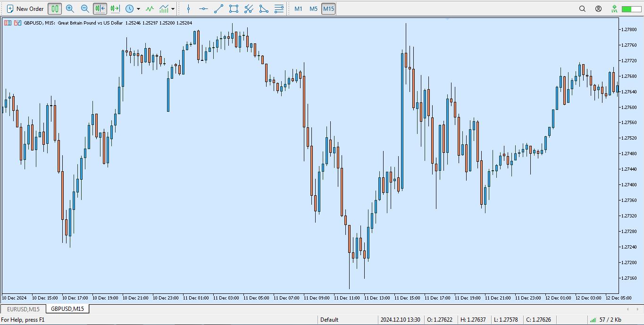Click the New Order button

(x=25, y=8)
